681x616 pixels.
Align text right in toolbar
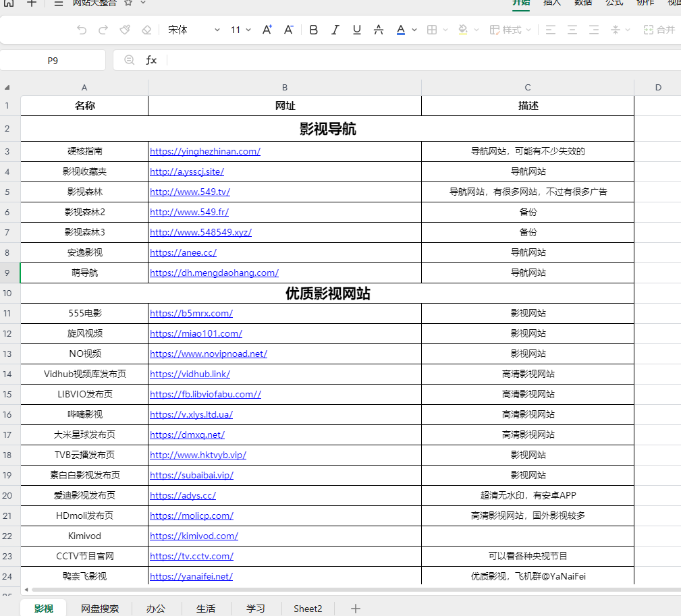tap(594, 30)
